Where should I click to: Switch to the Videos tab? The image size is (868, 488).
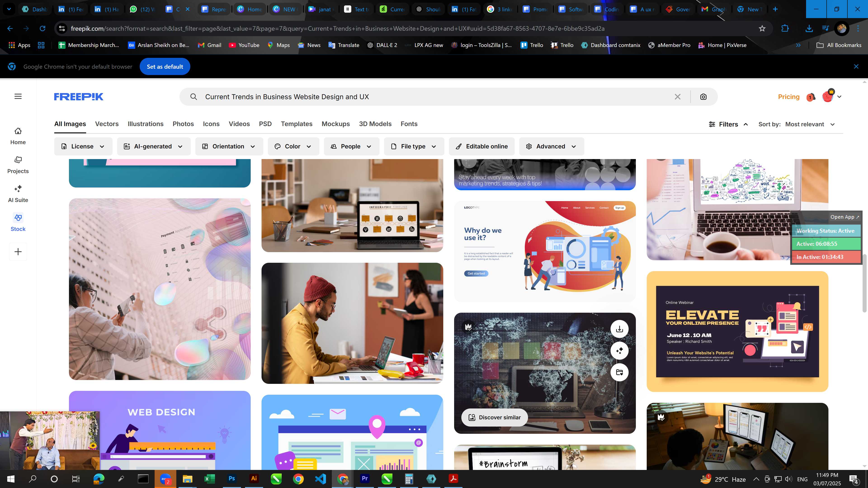[239, 124]
